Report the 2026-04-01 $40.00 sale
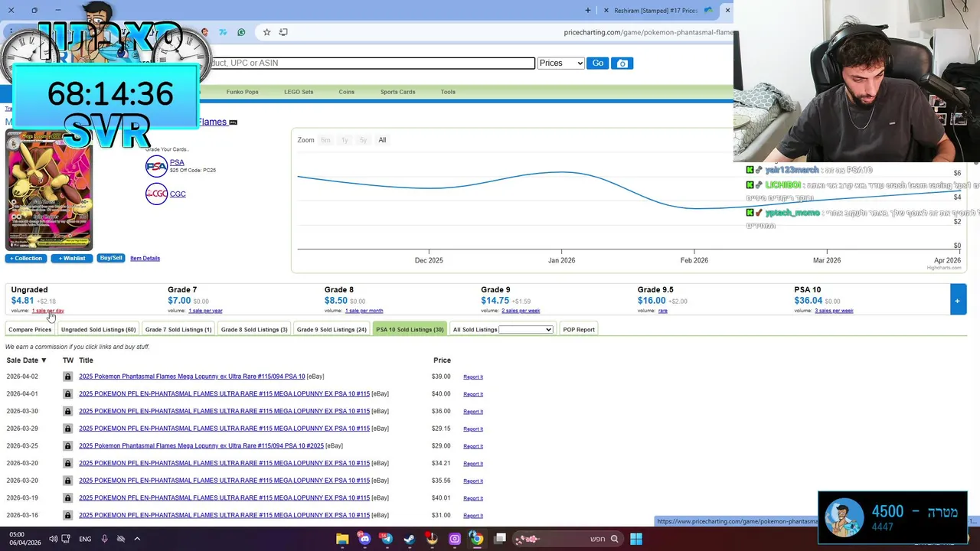 pyautogui.click(x=473, y=394)
